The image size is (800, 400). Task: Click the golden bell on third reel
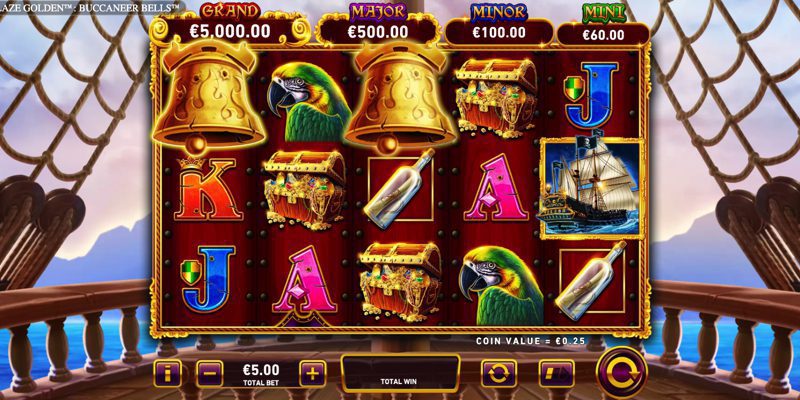point(401,99)
